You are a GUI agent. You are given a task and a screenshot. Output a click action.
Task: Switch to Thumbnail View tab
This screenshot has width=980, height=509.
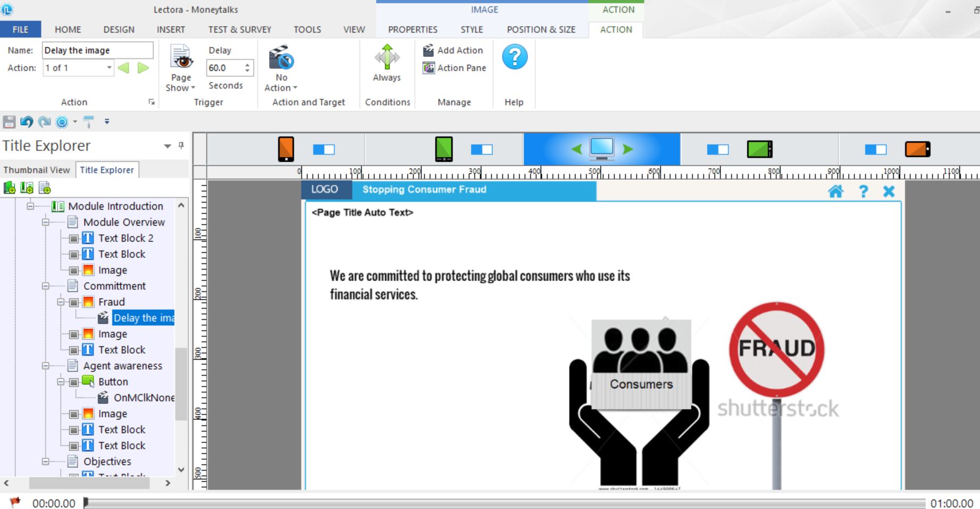(x=37, y=170)
